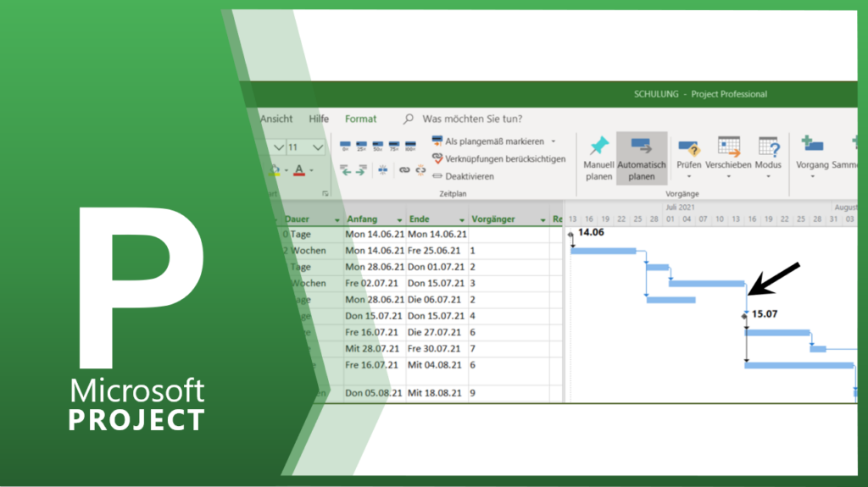Viewport: 868px width, 487px height.
Task: Click start cell Don 05.08.21
Action: 375,393
